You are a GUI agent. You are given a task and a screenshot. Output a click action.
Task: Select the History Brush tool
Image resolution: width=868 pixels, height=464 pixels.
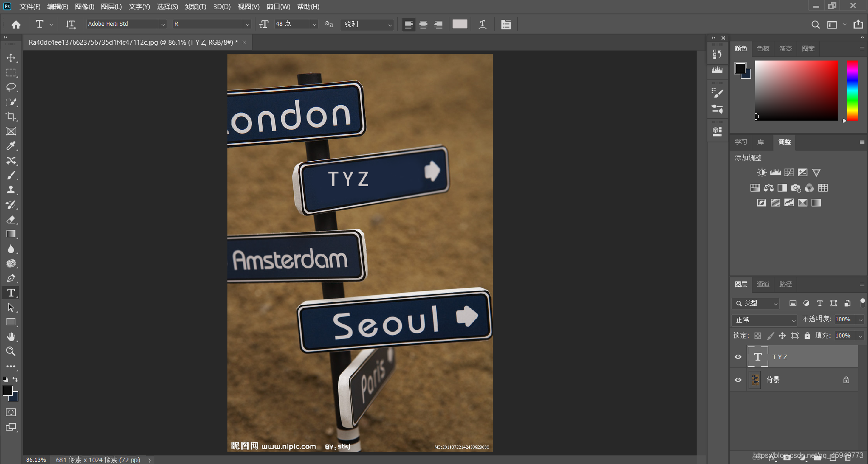(x=11, y=205)
